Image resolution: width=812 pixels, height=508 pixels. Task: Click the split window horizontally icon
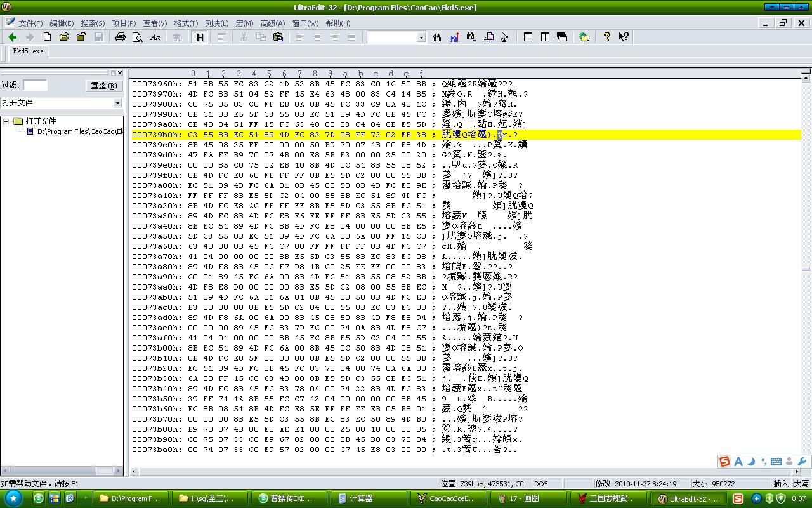[528, 37]
